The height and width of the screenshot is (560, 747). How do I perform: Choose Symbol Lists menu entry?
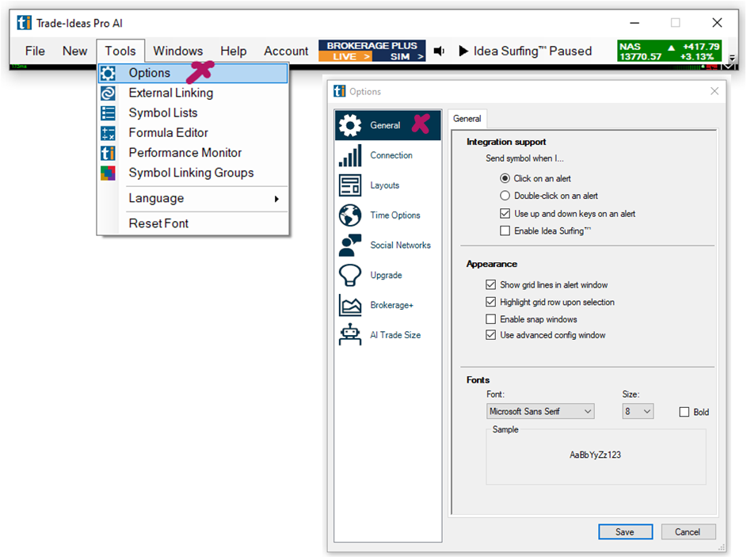point(193,112)
